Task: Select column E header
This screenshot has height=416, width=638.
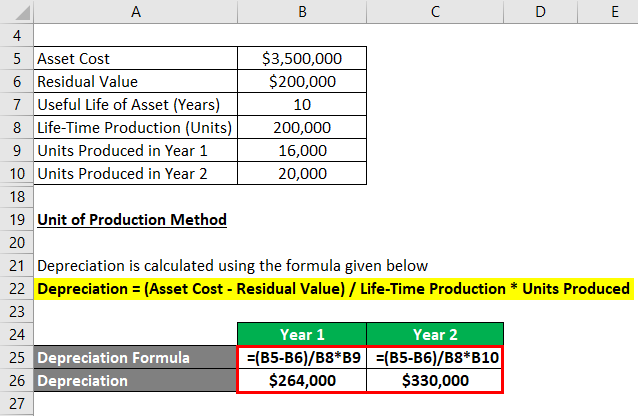Action: click(608, 11)
